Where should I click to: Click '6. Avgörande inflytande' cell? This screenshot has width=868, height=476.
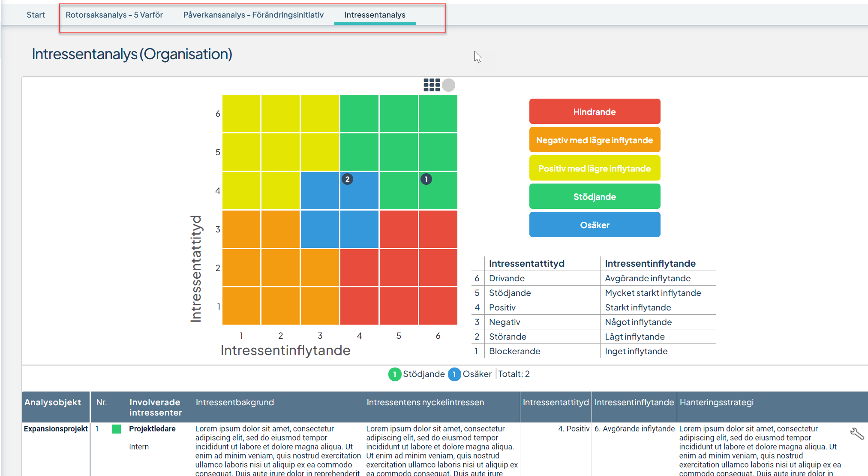click(x=634, y=429)
